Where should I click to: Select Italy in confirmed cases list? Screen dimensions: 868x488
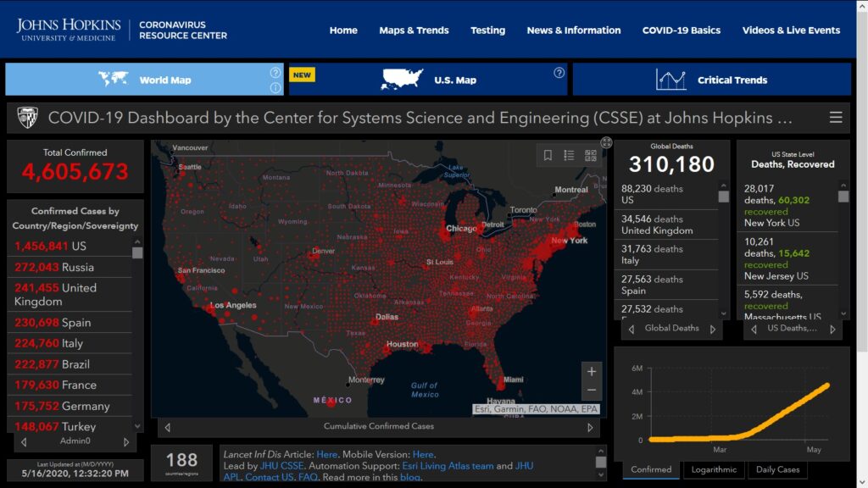70,344
